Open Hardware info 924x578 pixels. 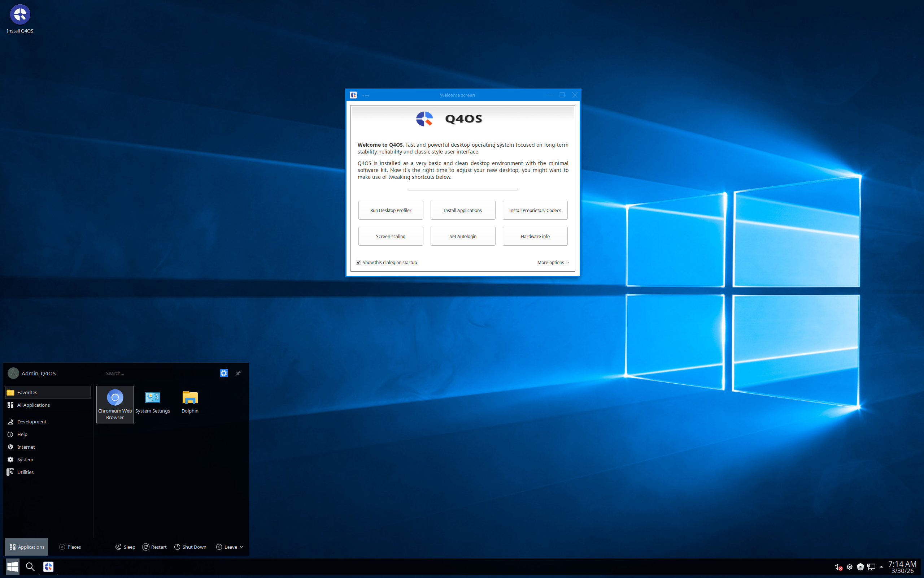535,236
